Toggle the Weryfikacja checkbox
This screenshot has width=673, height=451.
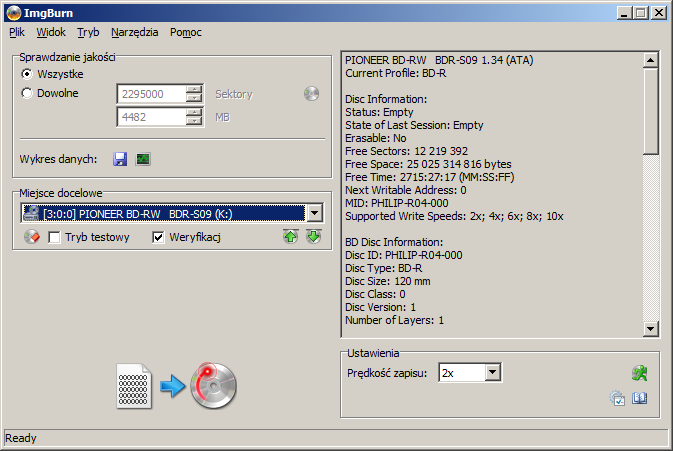tap(158, 237)
